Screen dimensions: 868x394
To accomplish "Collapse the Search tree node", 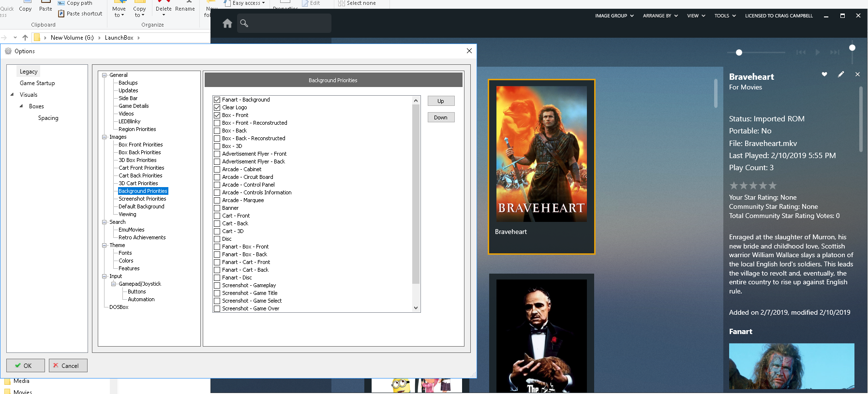I will click(x=105, y=222).
